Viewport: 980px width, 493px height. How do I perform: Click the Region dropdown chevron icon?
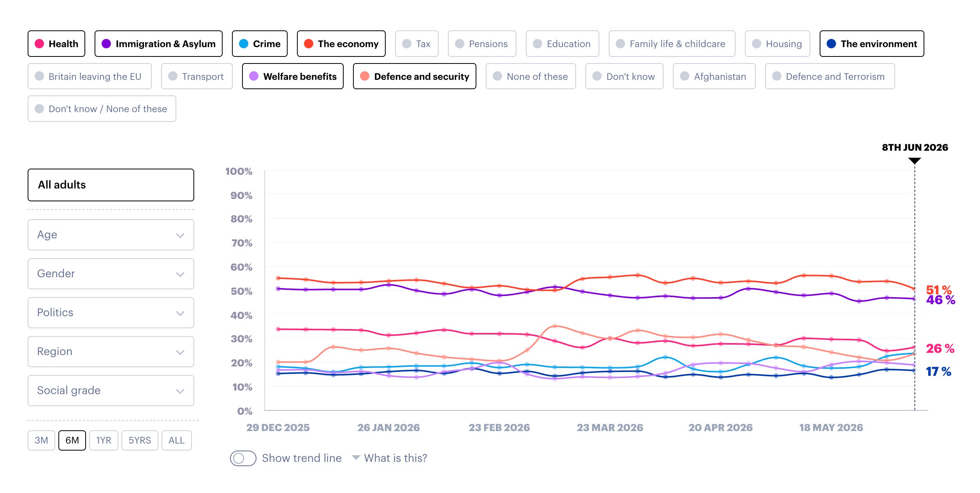[x=180, y=352]
